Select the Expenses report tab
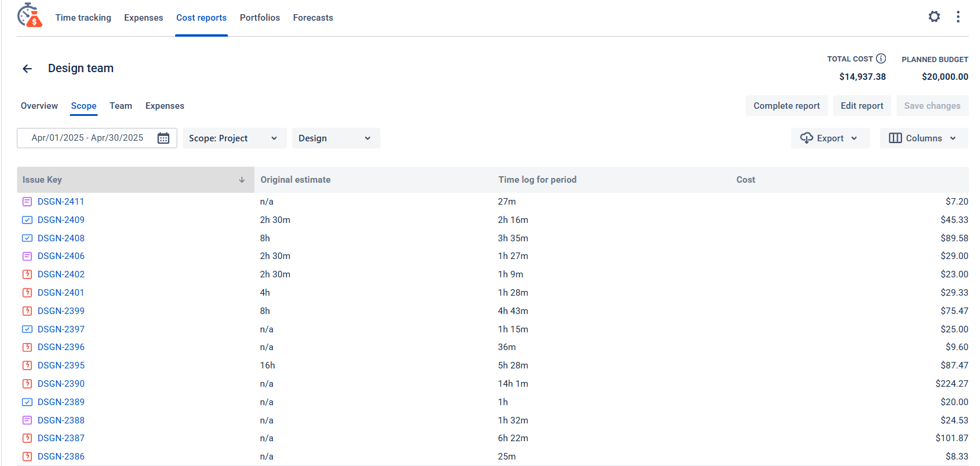 (x=165, y=106)
